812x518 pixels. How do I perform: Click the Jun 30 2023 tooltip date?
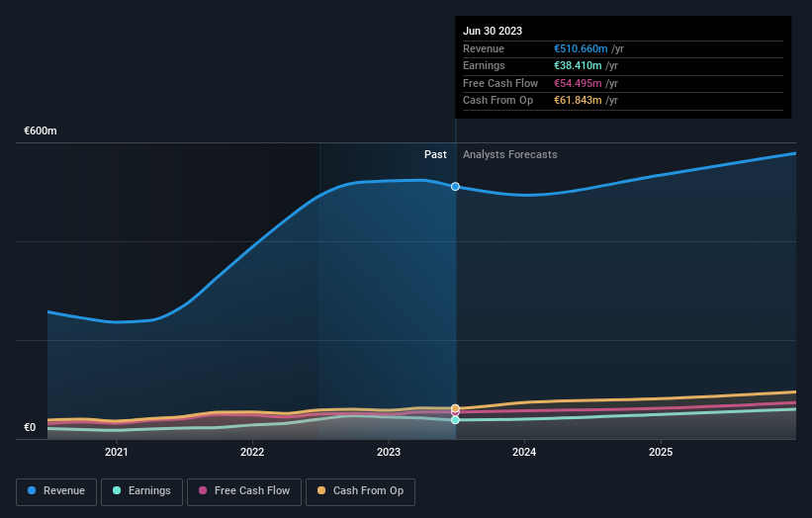(x=493, y=31)
